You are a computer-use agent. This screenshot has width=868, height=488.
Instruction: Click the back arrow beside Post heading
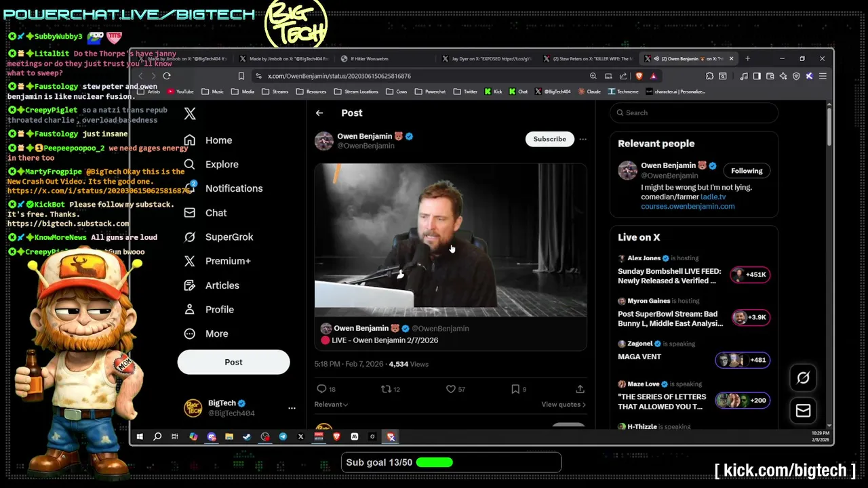(x=319, y=113)
